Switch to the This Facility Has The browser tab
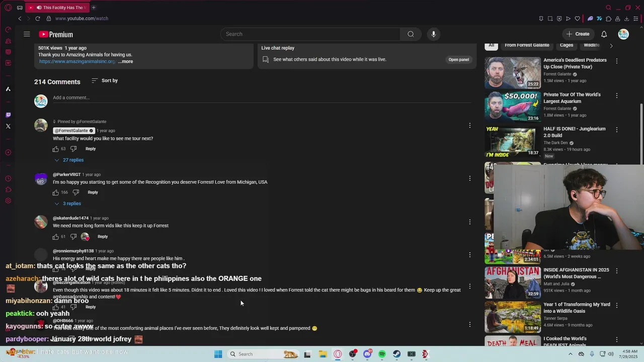644x362 pixels. pos(56,8)
